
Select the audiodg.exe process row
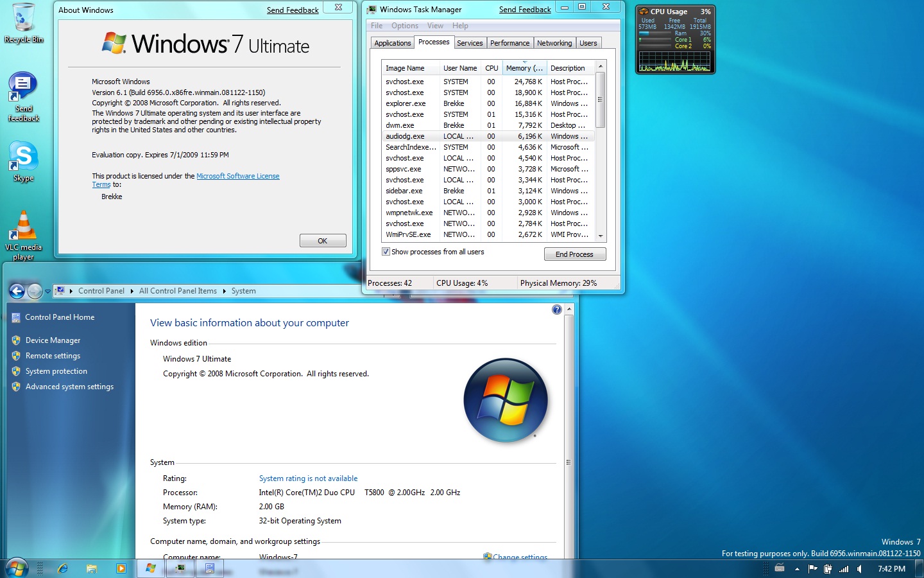pos(488,136)
